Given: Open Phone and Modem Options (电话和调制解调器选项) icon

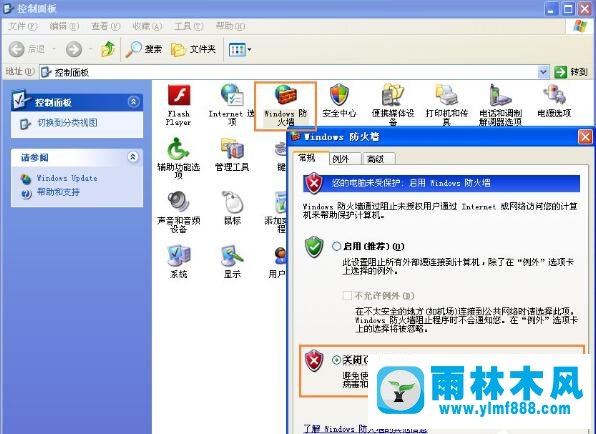Looking at the screenshot, I should 501,105.
